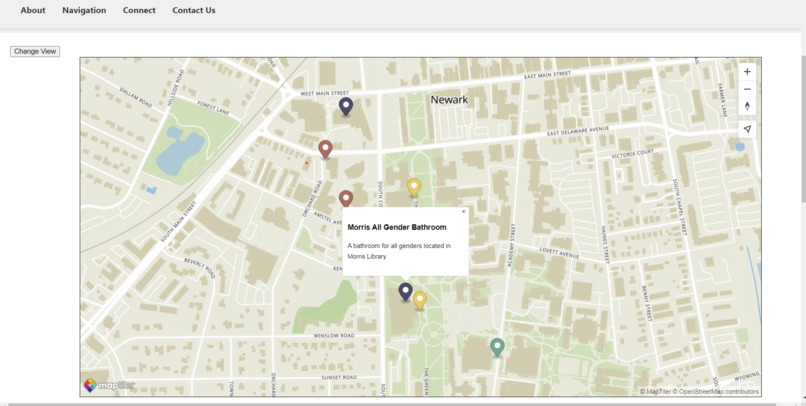Open the OpenStreetMap contributors link
Viewport: 806px width, 406px height.
tap(716, 392)
